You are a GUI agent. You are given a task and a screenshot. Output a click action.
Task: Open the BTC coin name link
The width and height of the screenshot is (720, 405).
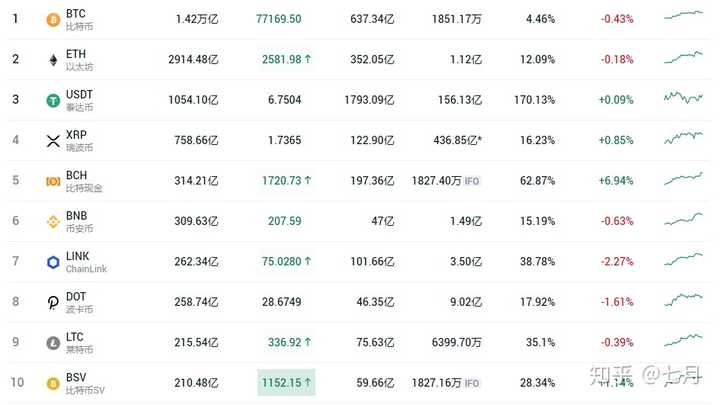[x=76, y=14]
